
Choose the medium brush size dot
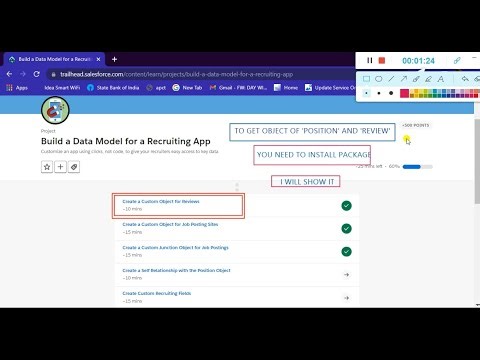[379, 93]
